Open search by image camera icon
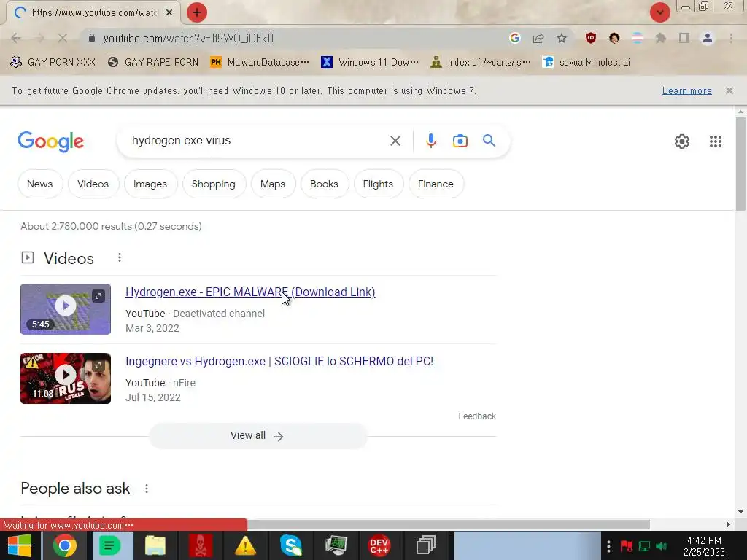This screenshot has width=747, height=560. pos(460,141)
